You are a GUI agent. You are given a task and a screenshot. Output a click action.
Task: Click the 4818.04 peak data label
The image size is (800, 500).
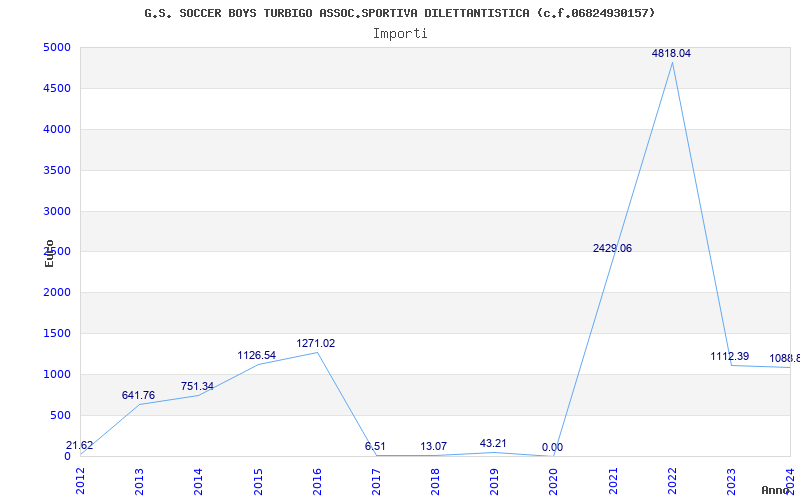pos(671,54)
